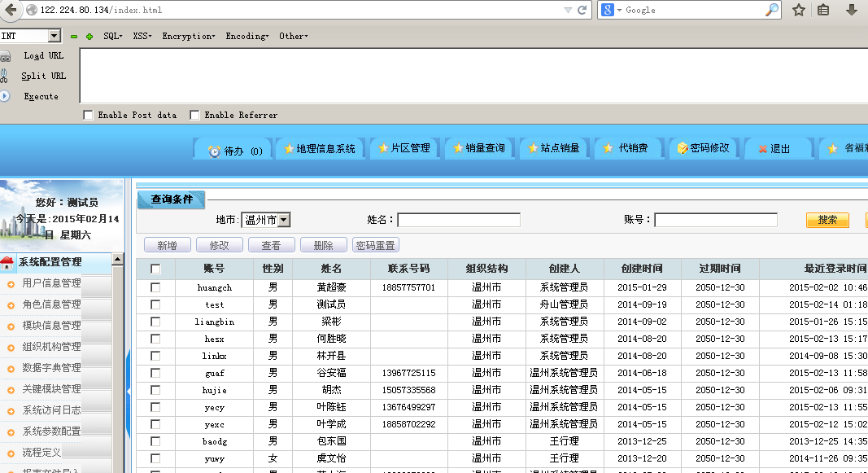Open 组织机构管理 in sidebar
868x473 pixels.
51,347
